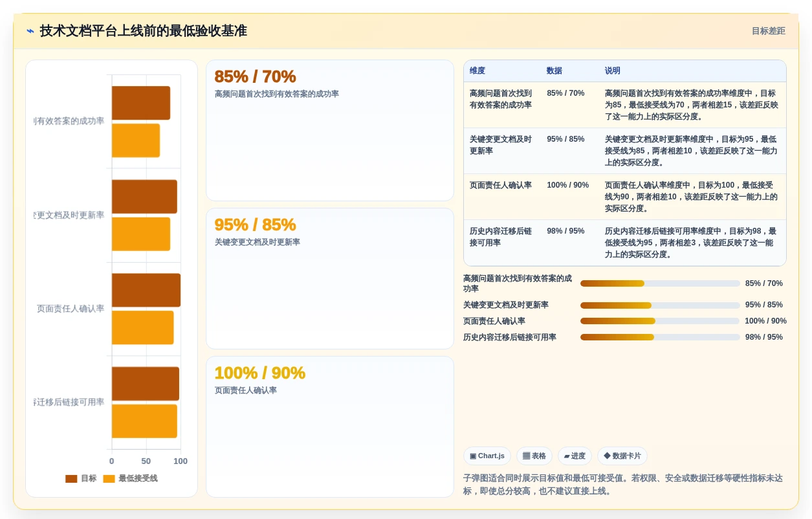Click the 目标 bar for 页面责任人确认率 in chart
Screen dimensions: 812x519
[146, 290]
